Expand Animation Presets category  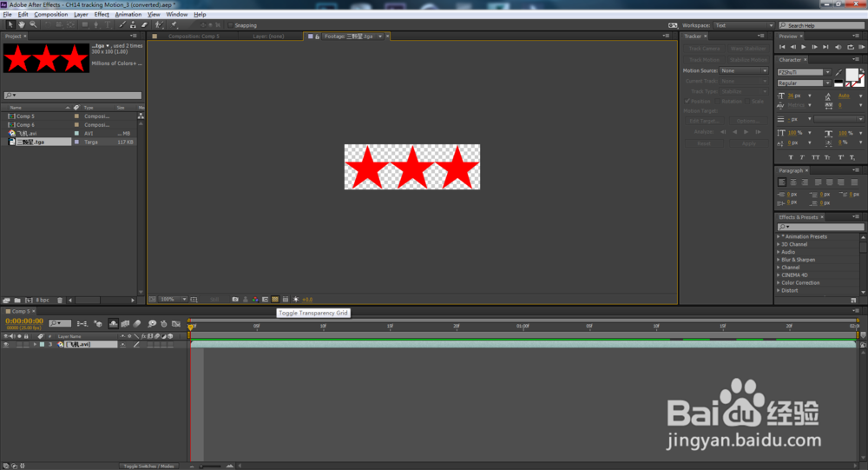(779, 236)
